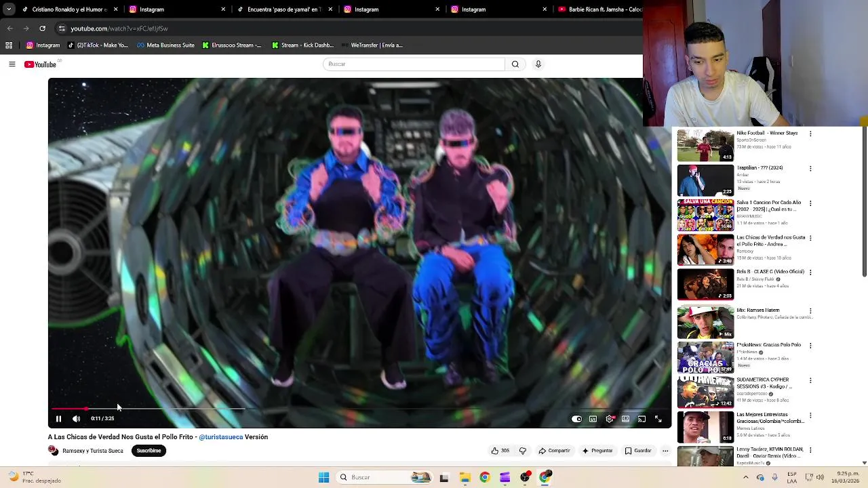Click the Preguntar ask button
Screen dimensions: 868x488
click(597, 451)
